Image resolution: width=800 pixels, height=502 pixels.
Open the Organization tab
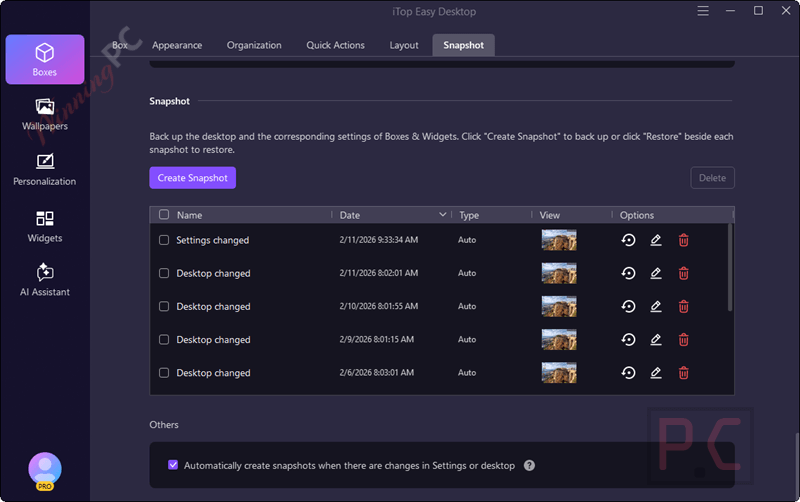[254, 45]
